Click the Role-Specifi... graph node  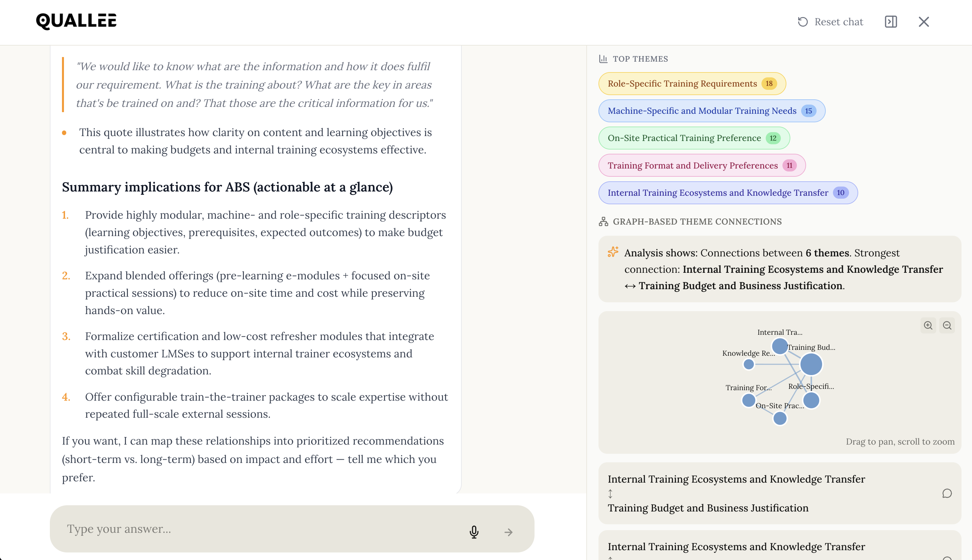click(811, 400)
